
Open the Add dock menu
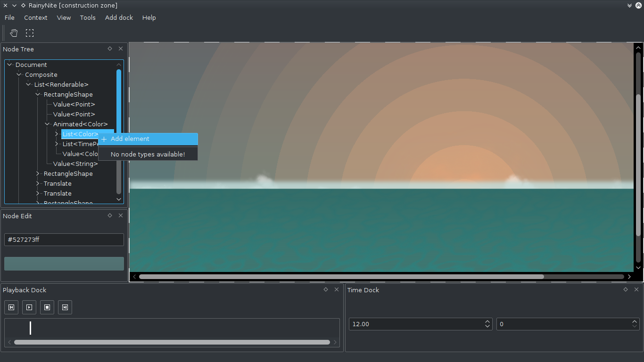(119, 17)
